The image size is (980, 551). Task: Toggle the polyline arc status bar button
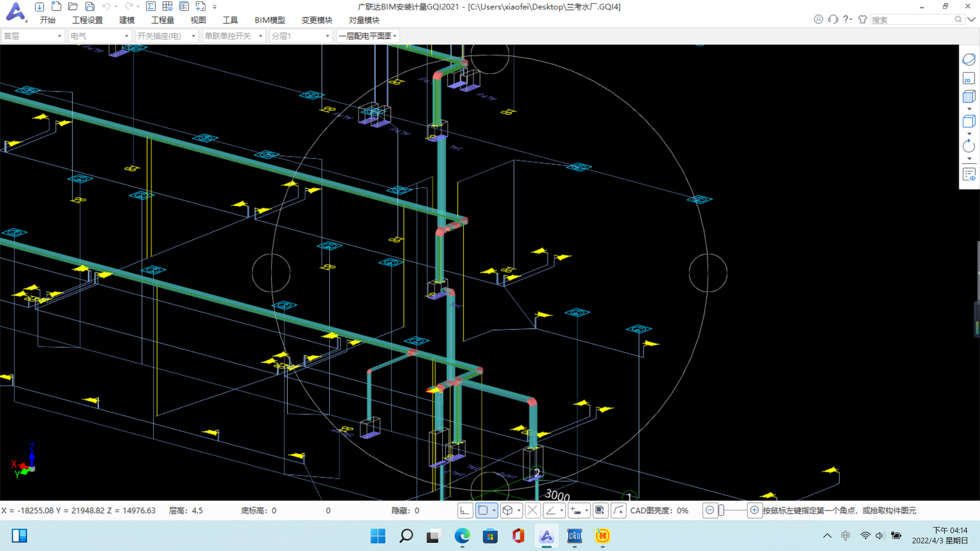coord(619,510)
